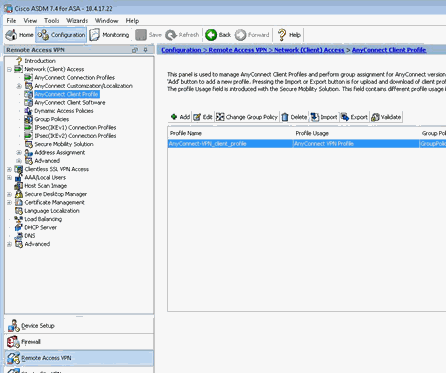Image resolution: width=446 pixels, height=373 pixels.
Task: Follow AnyConnect Client Profile breadcrumb link
Action: click(x=389, y=50)
